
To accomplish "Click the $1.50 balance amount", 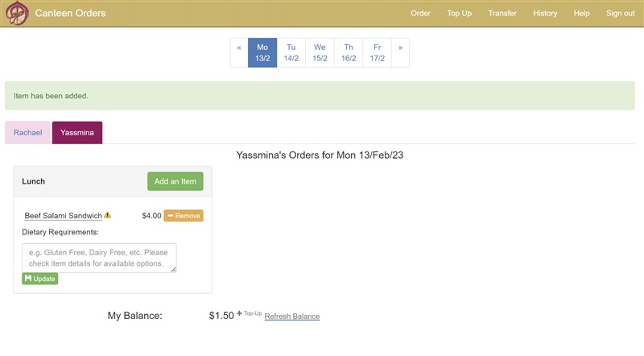I will click(x=221, y=315).
